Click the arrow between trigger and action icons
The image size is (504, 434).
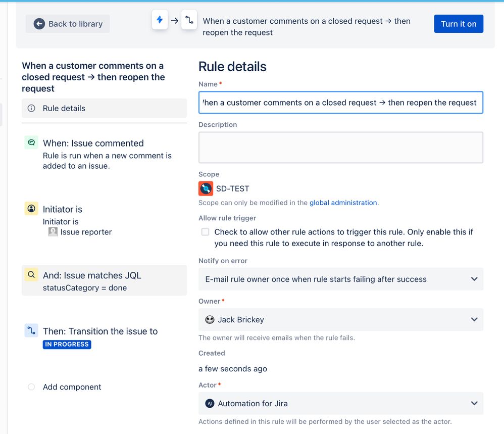coord(175,21)
